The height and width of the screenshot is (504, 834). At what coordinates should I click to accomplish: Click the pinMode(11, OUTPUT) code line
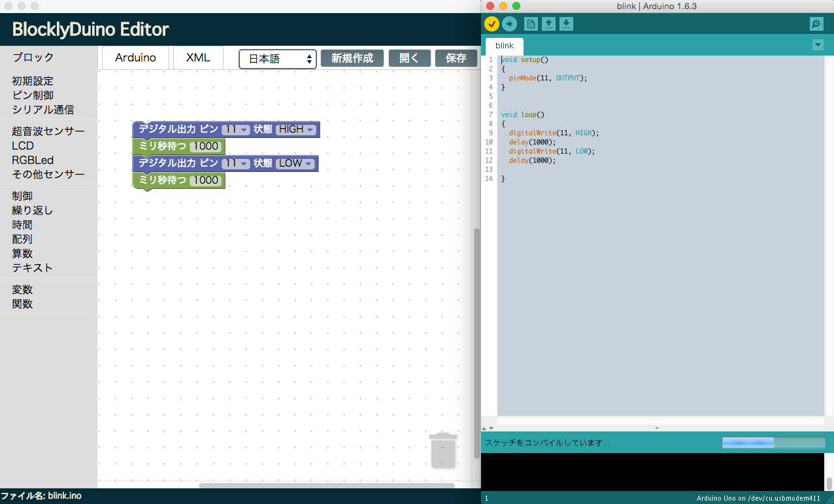(x=548, y=78)
